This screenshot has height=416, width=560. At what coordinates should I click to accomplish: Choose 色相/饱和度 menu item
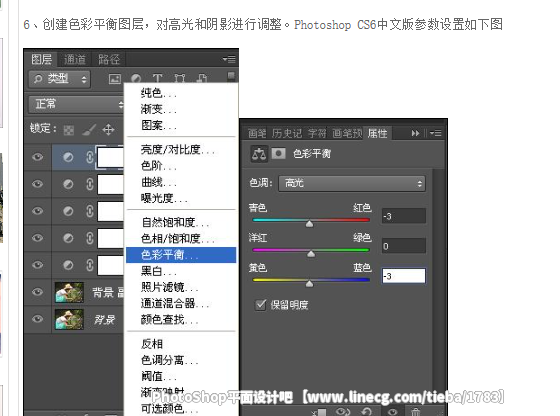coord(178,238)
